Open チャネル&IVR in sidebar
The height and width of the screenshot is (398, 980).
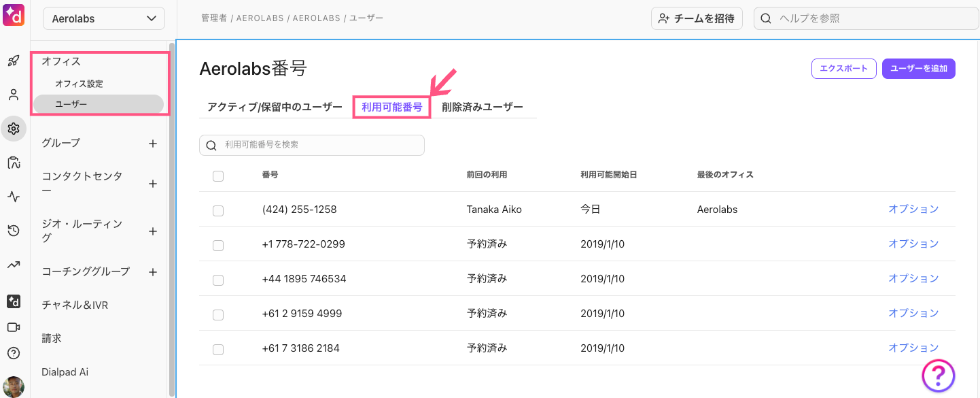coord(75,305)
